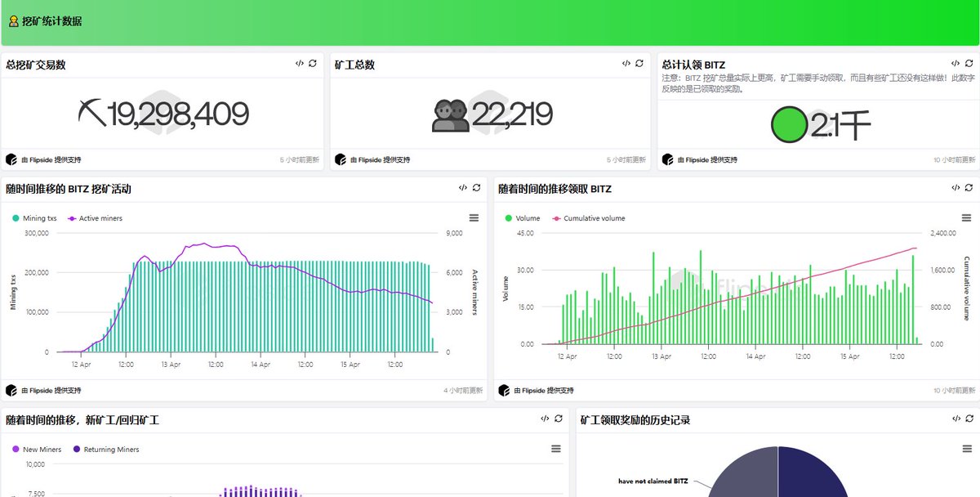Toggle the Cumulative volume legend series
980x497 pixels.
(x=589, y=218)
